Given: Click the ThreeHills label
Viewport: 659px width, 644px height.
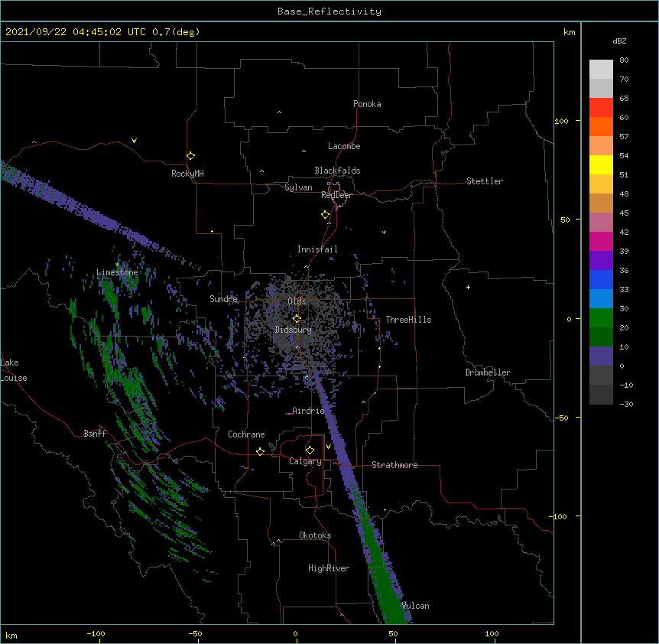Looking at the screenshot, I should 408,320.
